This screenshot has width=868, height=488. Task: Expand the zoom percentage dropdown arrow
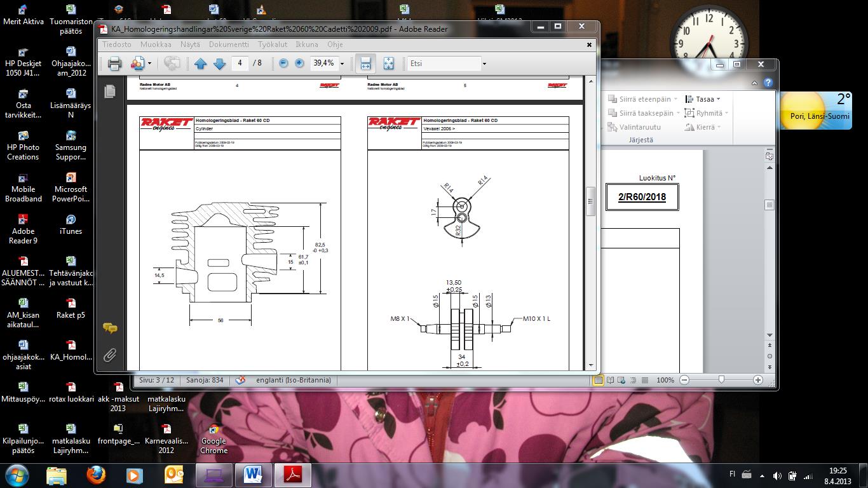point(342,64)
